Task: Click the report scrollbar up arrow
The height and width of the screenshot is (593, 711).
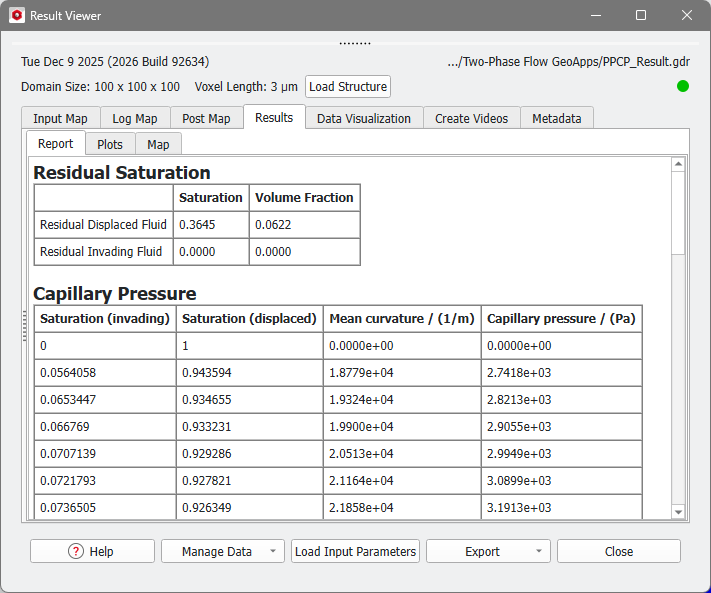Action: pyautogui.click(x=678, y=165)
